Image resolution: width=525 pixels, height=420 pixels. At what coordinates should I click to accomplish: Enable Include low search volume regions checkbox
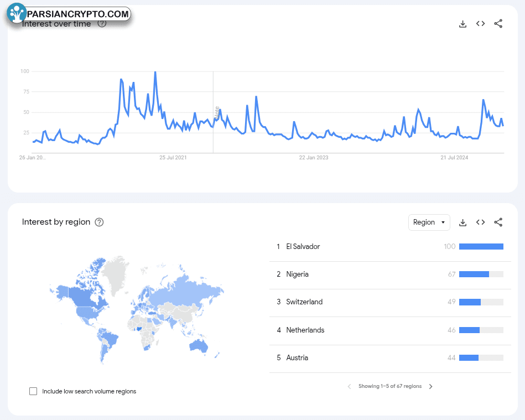point(33,391)
